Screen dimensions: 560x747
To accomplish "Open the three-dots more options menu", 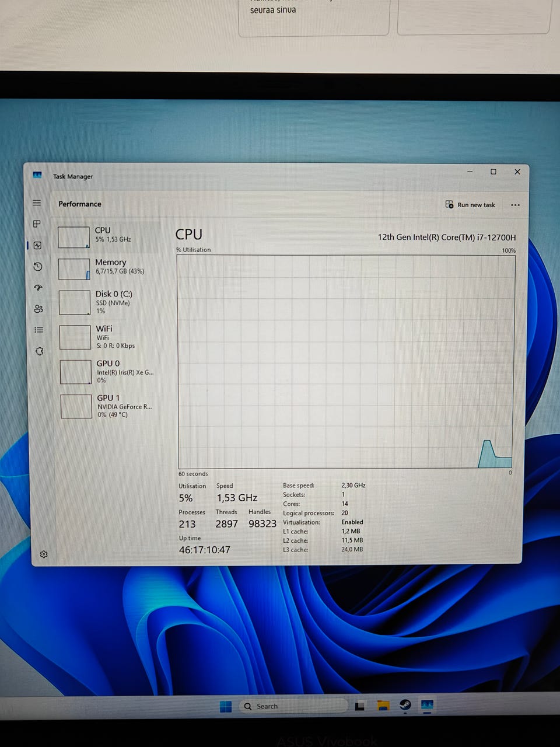I will tap(515, 205).
